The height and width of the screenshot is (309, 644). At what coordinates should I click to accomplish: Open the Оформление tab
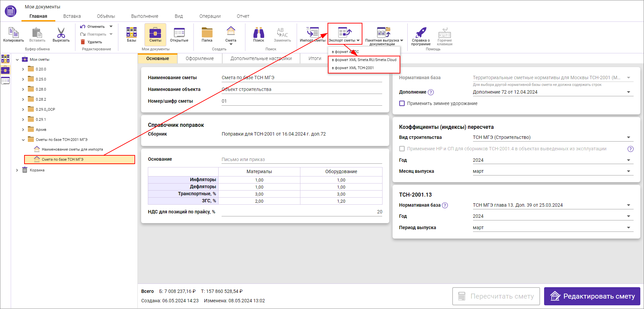pyautogui.click(x=200, y=58)
